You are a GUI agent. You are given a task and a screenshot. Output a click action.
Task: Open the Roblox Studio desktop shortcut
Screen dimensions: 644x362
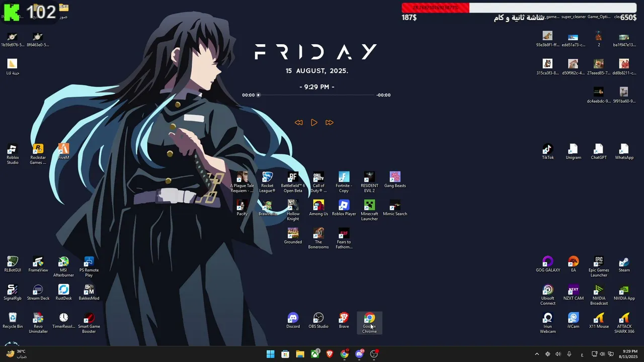click(x=13, y=154)
